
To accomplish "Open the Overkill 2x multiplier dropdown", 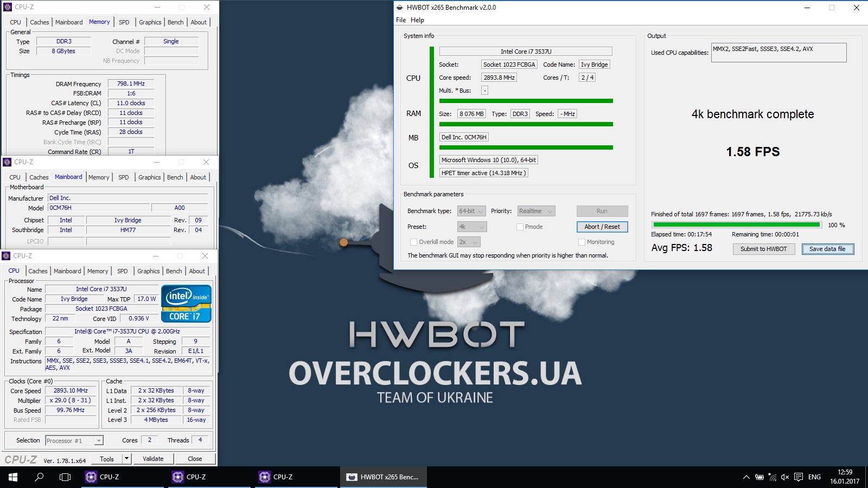I will point(469,242).
